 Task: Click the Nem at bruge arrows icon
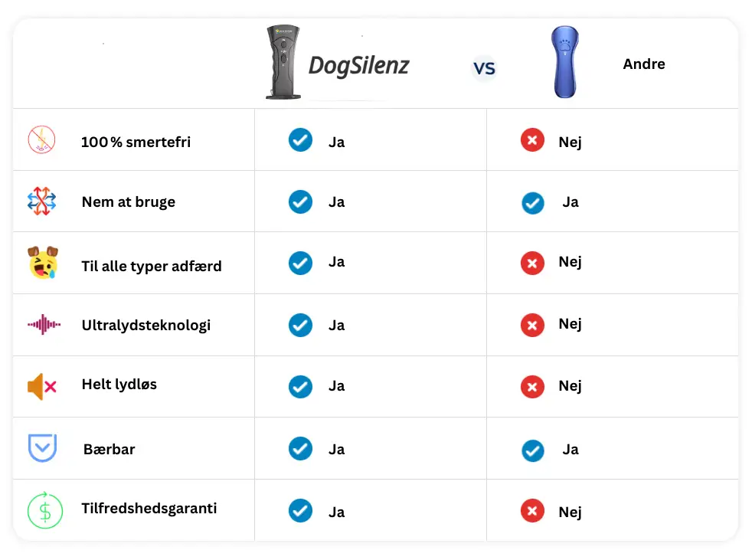[x=42, y=201]
